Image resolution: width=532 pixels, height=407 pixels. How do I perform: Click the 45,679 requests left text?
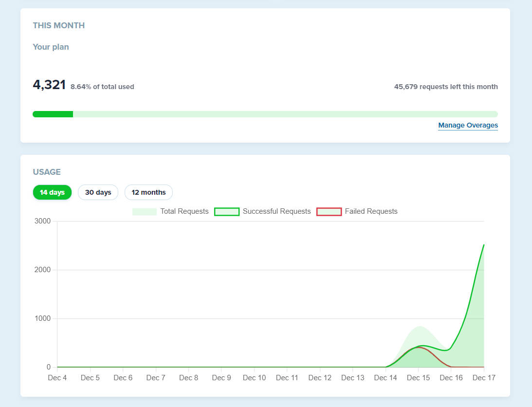tap(446, 87)
